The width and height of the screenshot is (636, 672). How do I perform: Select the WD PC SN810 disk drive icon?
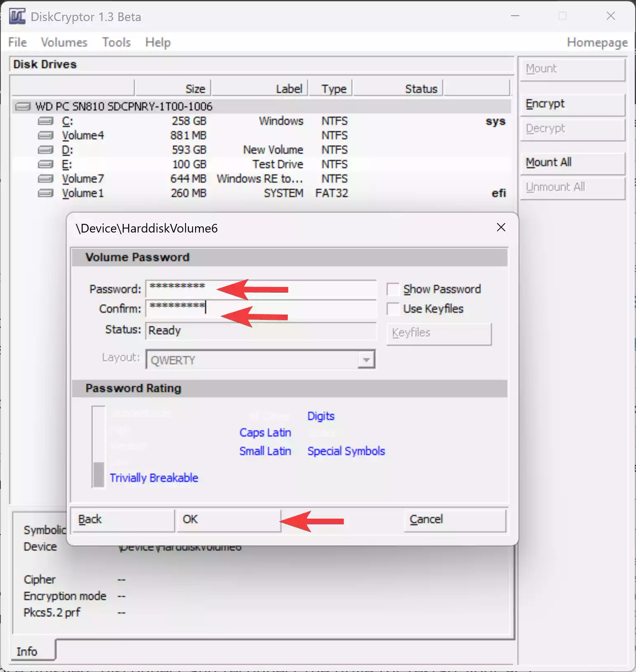pos(23,107)
